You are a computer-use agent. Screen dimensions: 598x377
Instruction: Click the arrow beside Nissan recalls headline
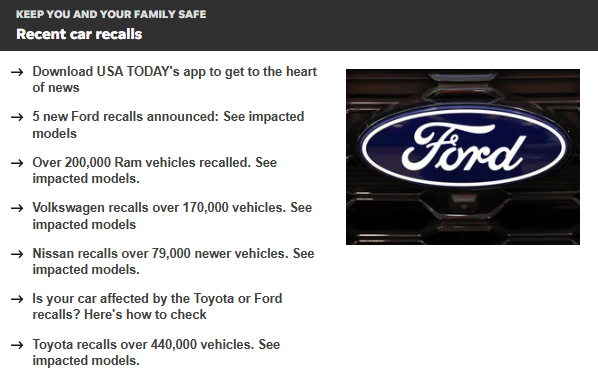[x=17, y=254]
